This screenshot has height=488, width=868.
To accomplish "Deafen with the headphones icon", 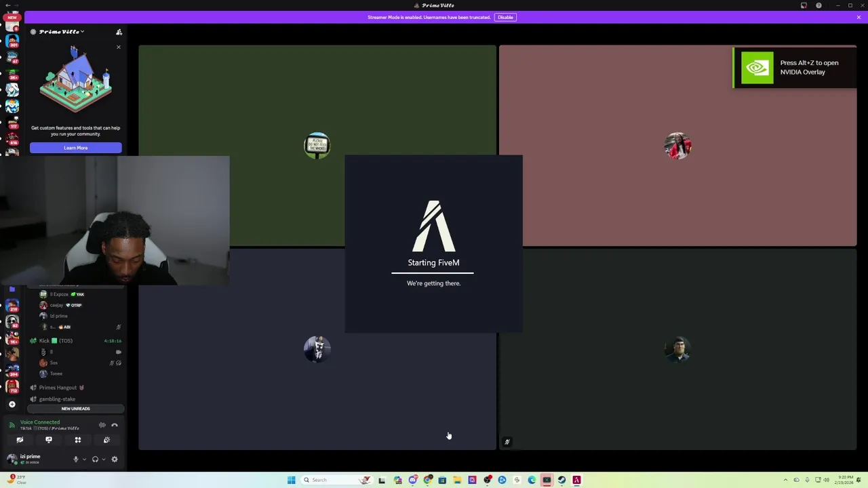I will tap(95, 460).
